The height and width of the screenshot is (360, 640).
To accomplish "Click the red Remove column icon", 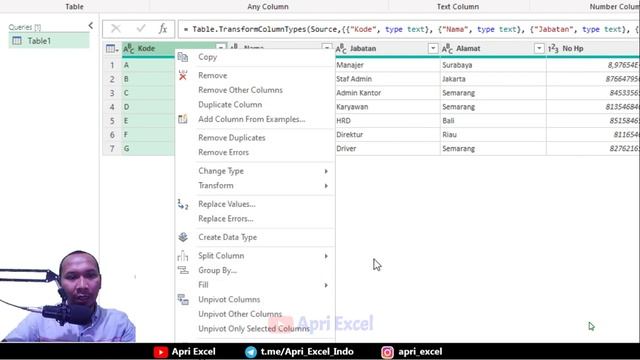I will [183, 75].
